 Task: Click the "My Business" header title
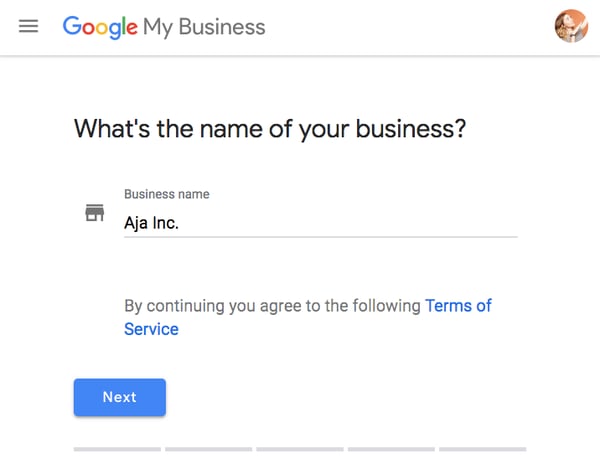pos(204,27)
